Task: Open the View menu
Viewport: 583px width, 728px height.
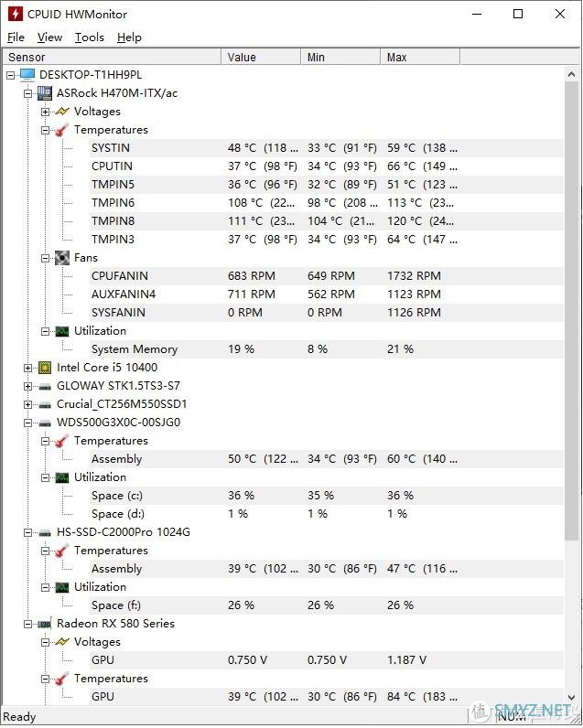Action: point(49,37)
